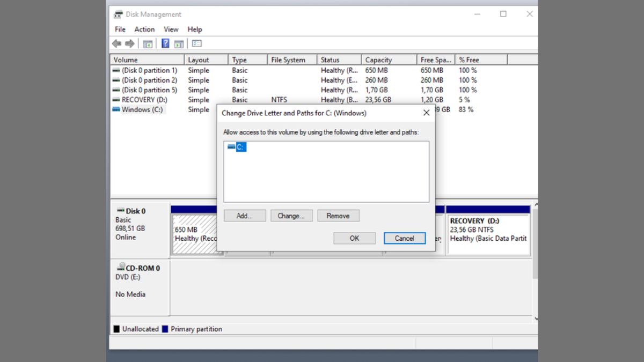Screen dimensions: 644x362
Task: Sort by the Type column header
Action: click(247, 60)
